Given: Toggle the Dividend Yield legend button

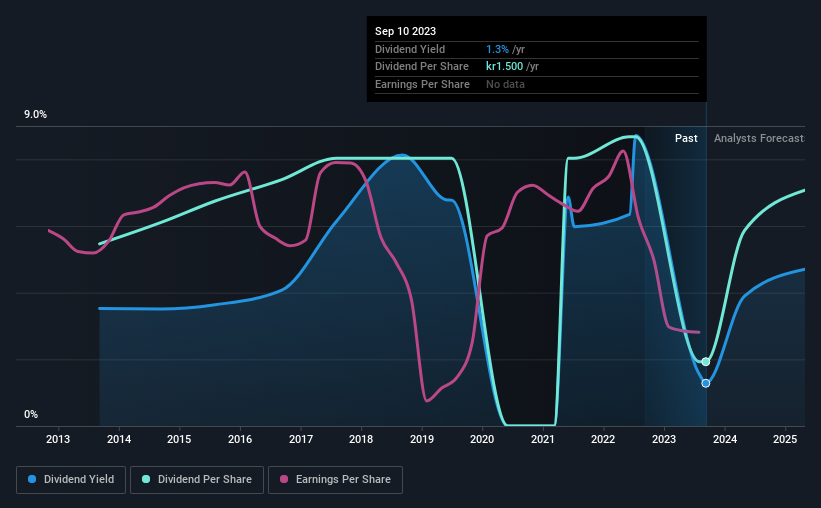Looking at the screenshot, I should click(x=71, y=480).
